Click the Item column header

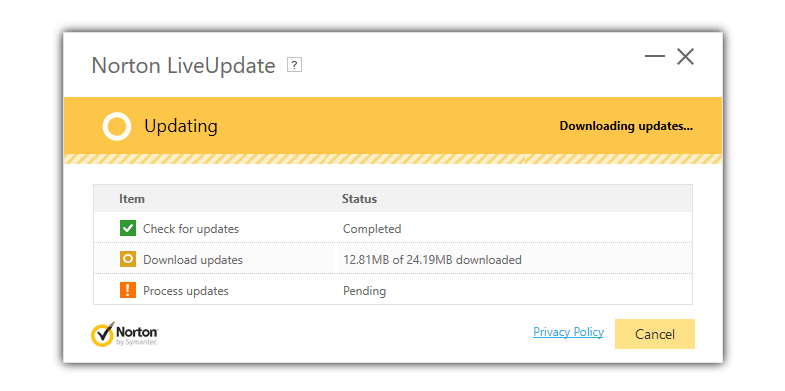coord(132,199)
